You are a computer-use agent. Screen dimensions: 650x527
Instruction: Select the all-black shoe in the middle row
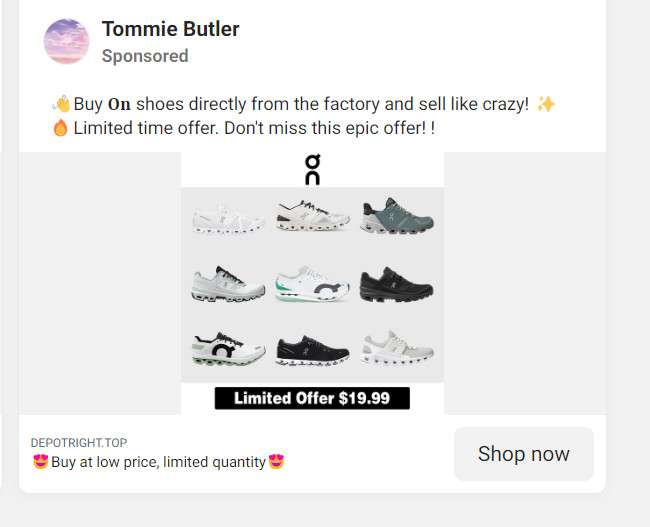pyautogui.click(x=396, y=284)
